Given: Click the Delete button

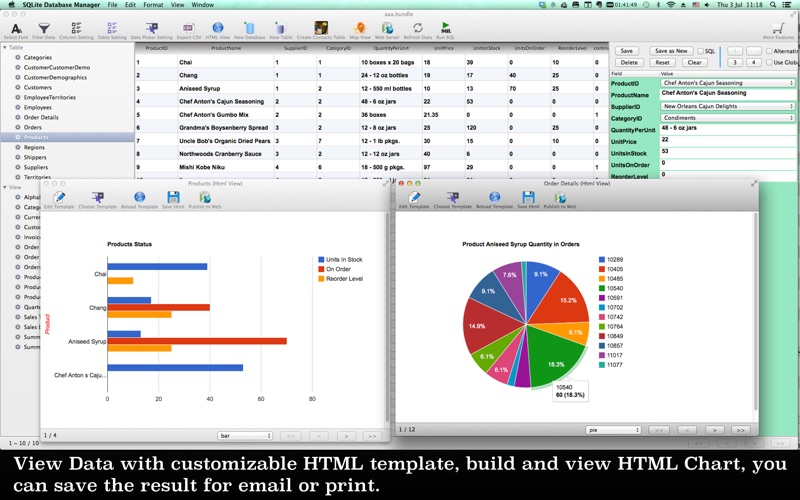Looking at the screenshot, I should pos(629,62).
